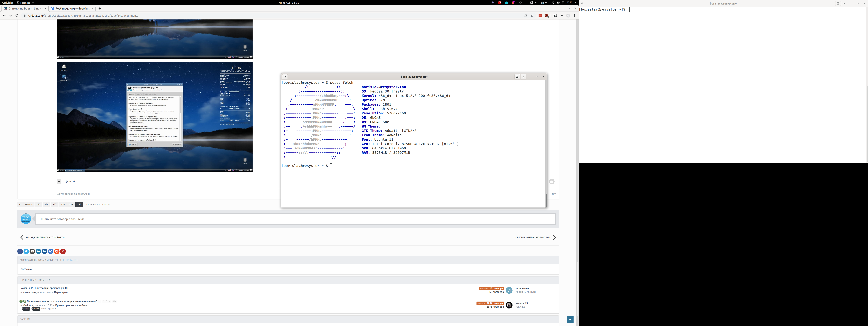Jump to first page with double-arrow button
The height and width of the screenshot is (326, 868).
pyautogui.click(x=20, y=205)
